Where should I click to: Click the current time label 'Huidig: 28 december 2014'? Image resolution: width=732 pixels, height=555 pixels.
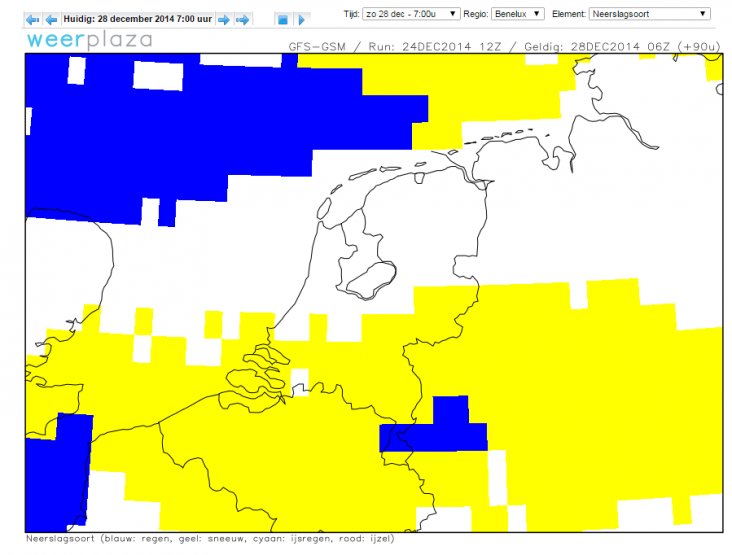pos(138,19)
